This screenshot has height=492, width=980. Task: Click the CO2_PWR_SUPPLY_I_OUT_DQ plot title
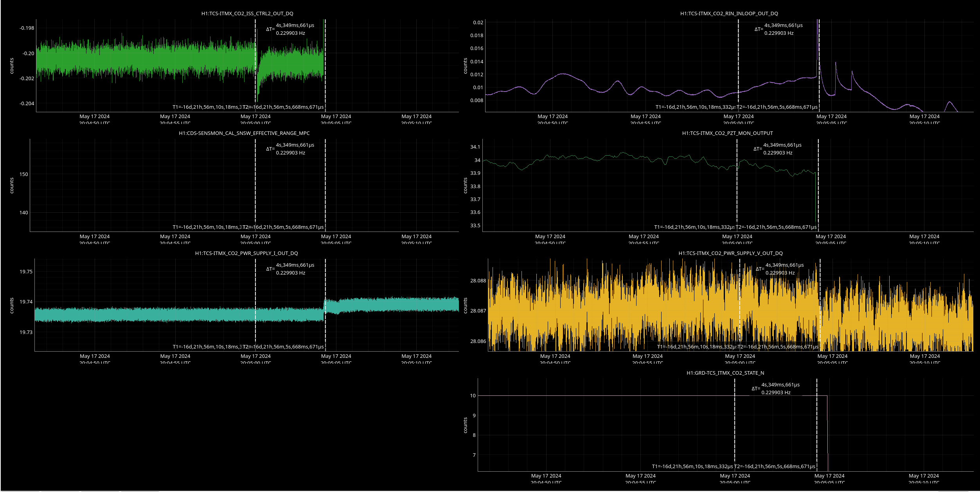(x=246, y=253)
